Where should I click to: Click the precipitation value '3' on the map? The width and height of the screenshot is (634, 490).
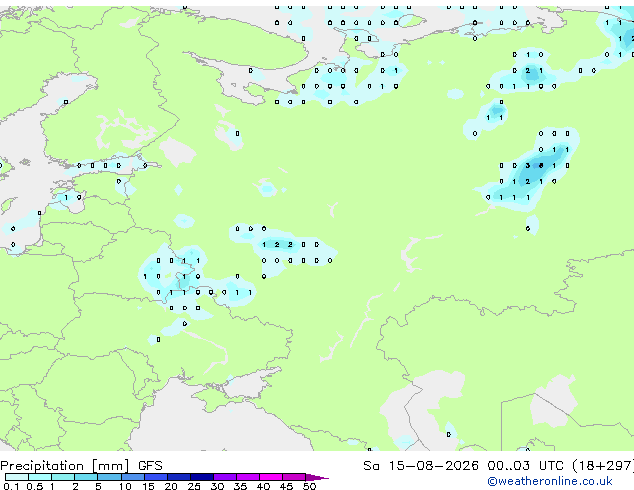(x=528, y=165)
